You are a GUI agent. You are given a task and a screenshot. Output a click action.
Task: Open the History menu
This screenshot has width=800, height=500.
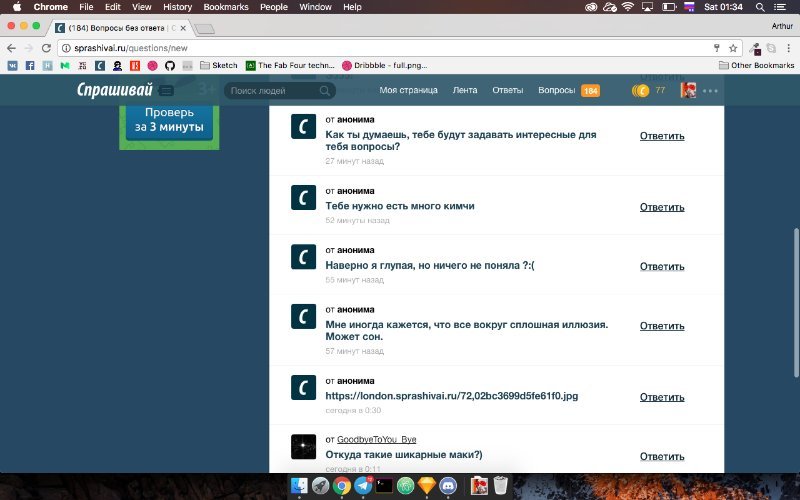pos(177,7)
